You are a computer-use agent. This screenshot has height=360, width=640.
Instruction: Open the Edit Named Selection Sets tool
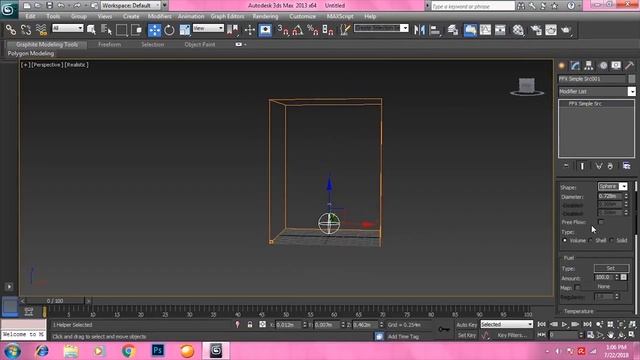point(345,30)
